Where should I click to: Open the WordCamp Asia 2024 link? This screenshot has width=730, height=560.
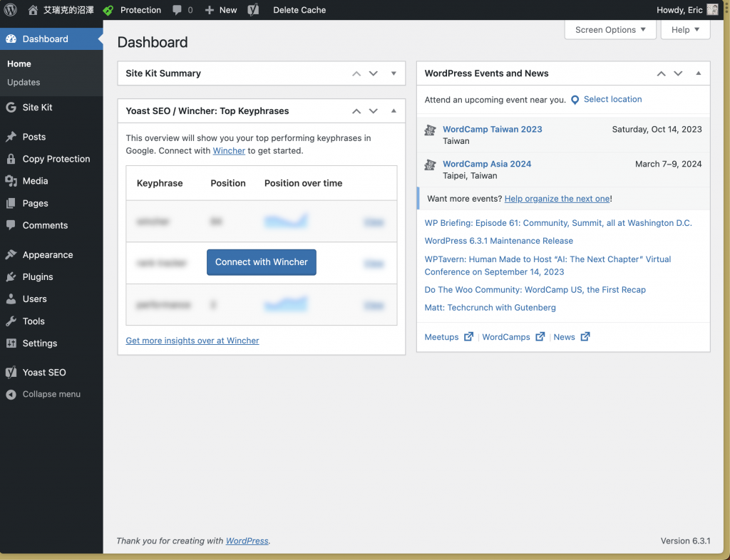pyautogui.click(x=486, y=164)
